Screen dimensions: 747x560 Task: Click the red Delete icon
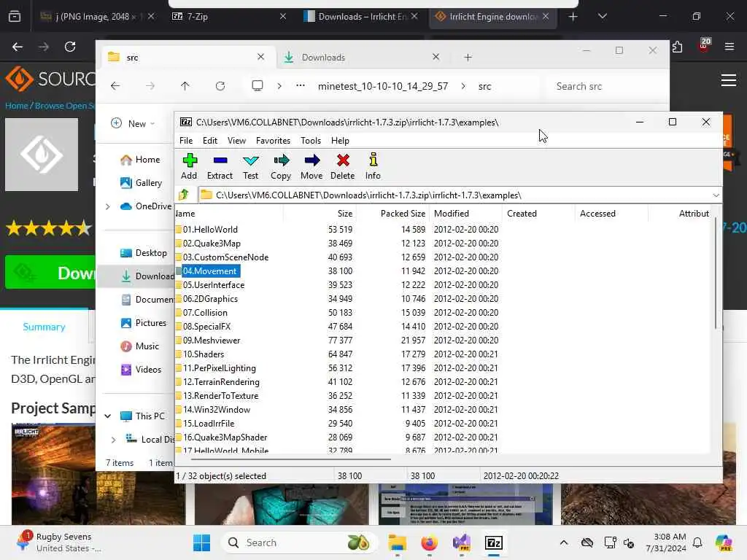[x=343, y=166]
